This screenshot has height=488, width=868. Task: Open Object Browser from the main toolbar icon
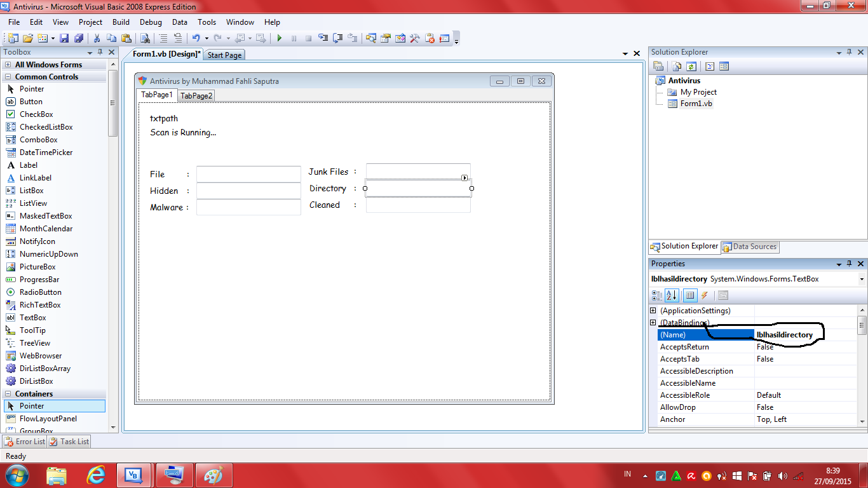400,38
